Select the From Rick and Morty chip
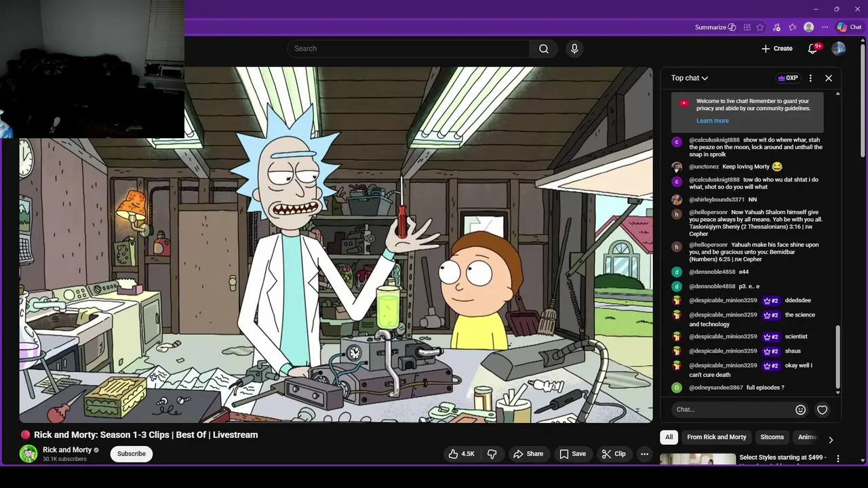868x488 pixels. [716, 437]
